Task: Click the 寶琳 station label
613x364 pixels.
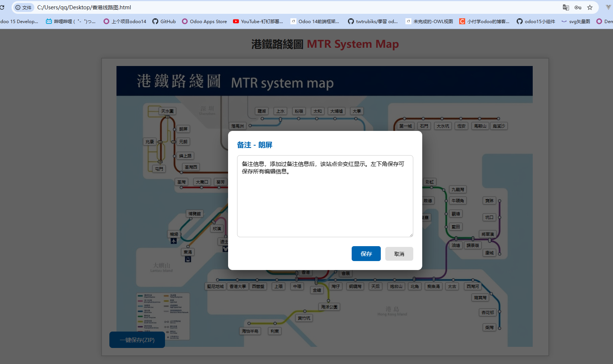Action: tap(489, 201)
